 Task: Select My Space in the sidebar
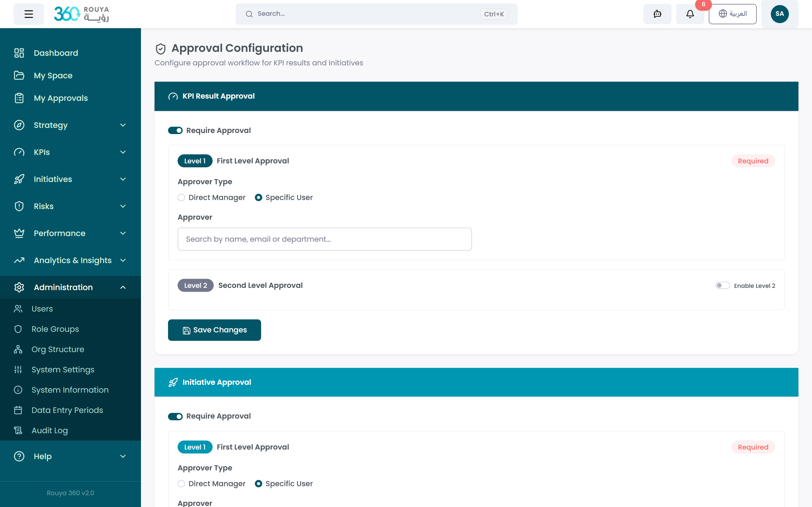pos(53,75)
